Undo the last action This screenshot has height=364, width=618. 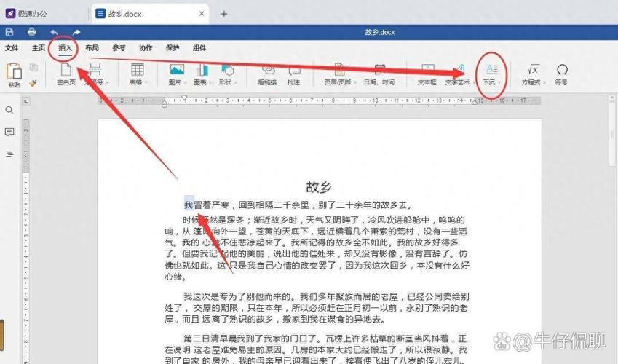point(55,32)
